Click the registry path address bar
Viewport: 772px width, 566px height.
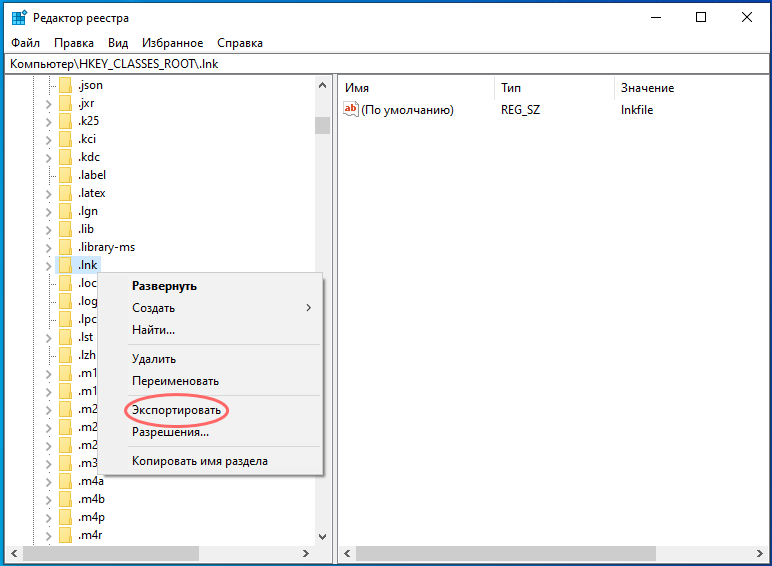click(x=386, y=64)
